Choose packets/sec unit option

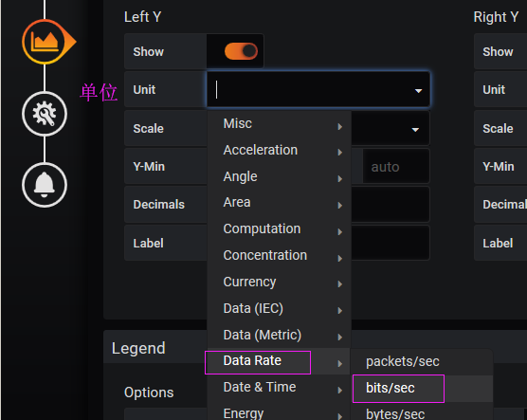403,362
